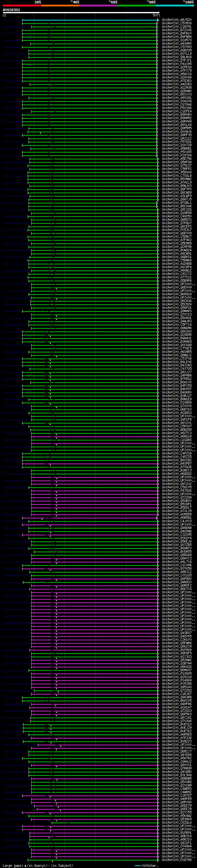Open hit UniRef100_C1EFE4
Viewport: 197px width, 868px height.
[177, 111]
